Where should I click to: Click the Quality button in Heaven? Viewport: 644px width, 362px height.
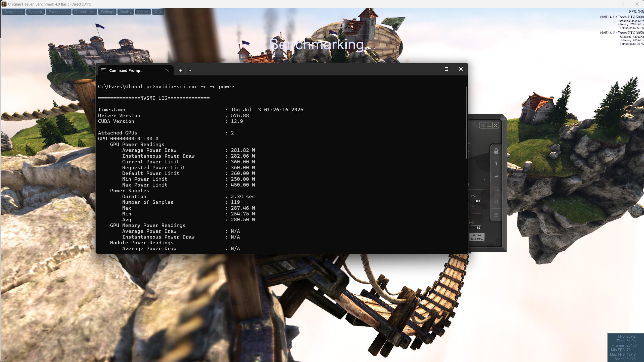[x=126, y=12]
